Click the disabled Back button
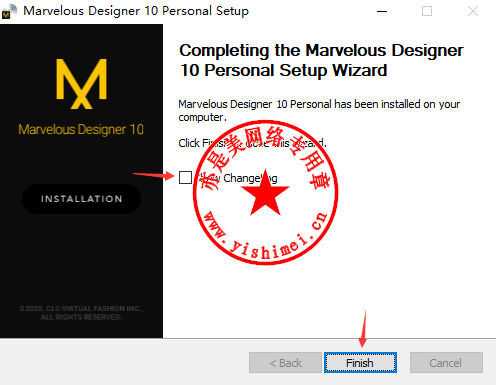The height and width of the screenshot is (385, 496). click(x=285, y=362)
